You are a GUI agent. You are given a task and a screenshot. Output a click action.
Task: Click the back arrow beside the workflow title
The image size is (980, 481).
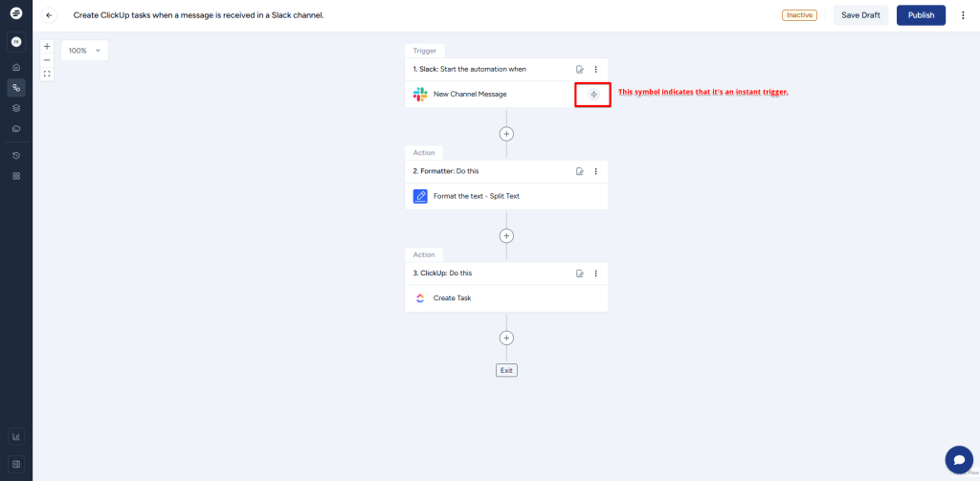pos(50,15)
